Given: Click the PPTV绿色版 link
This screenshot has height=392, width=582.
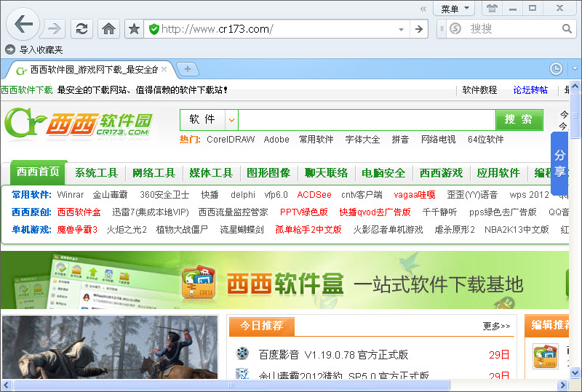Looking at the screenshot, I should point(303,212).
